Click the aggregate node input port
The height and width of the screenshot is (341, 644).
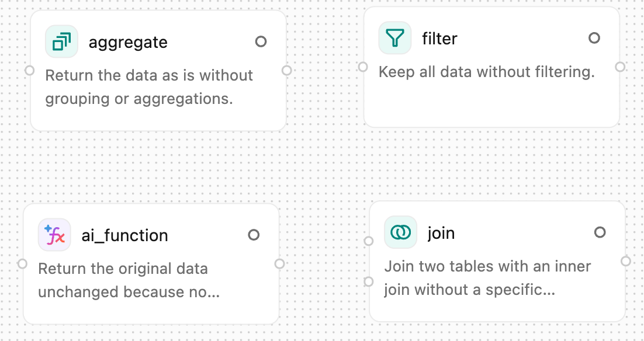pyautogui.click(x=30, y=70)
